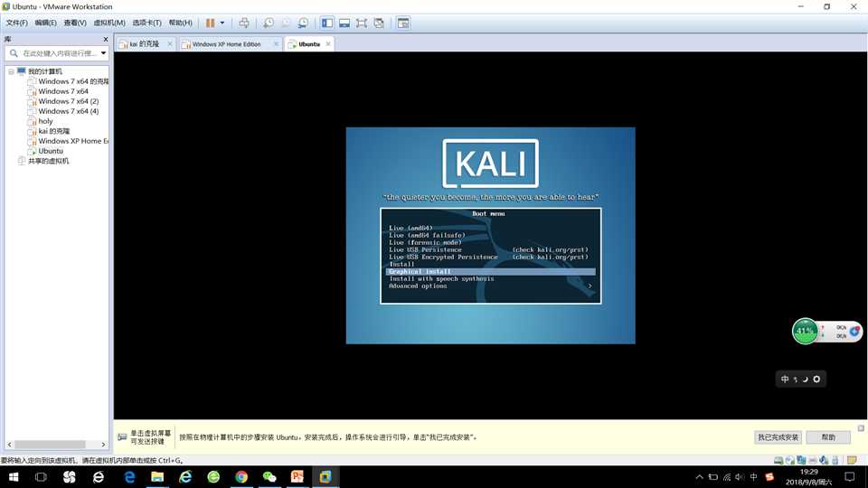
Task: Click the revert to snapshot icon
Action: point(286,23)
